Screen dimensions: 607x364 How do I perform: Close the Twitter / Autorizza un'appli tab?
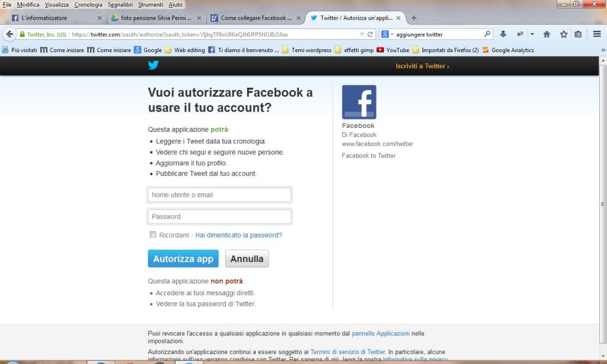(x=398, y=18)
